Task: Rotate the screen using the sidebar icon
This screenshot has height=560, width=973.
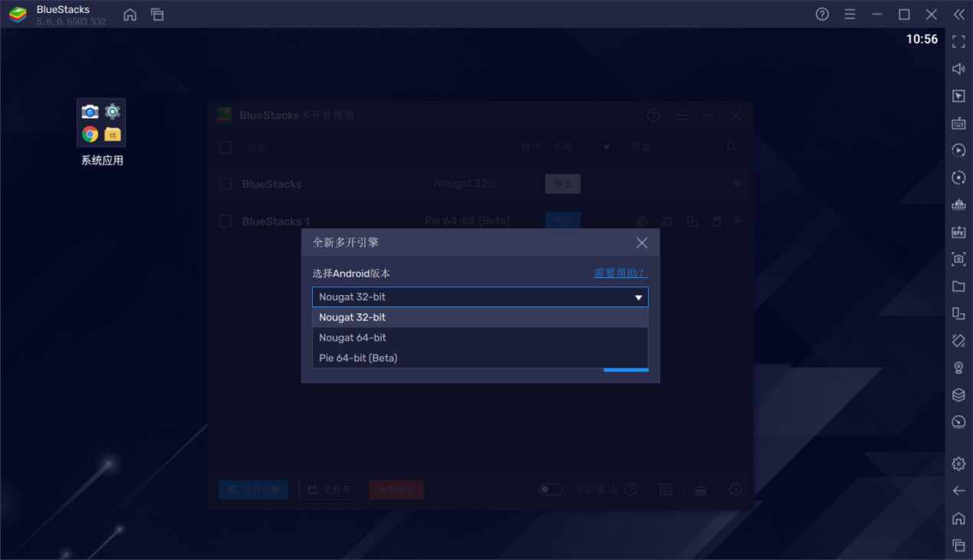Action: click(x=958, y=340)
